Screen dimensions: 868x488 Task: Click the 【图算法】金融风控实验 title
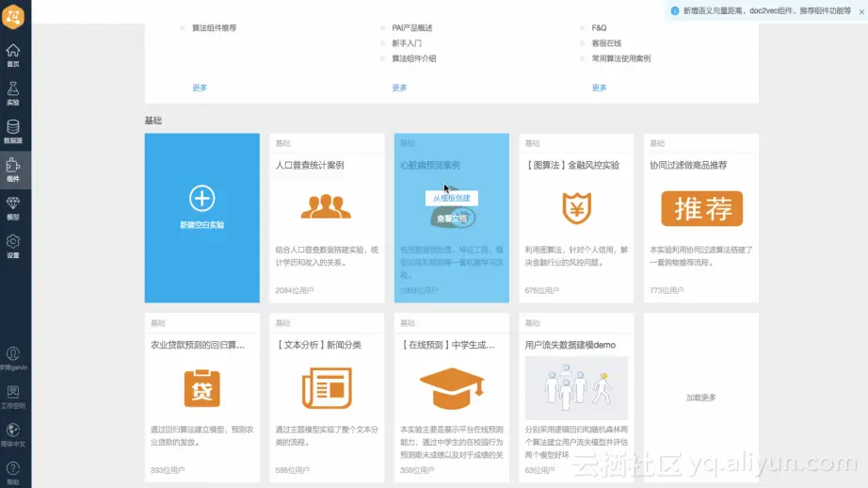(571, 165)
